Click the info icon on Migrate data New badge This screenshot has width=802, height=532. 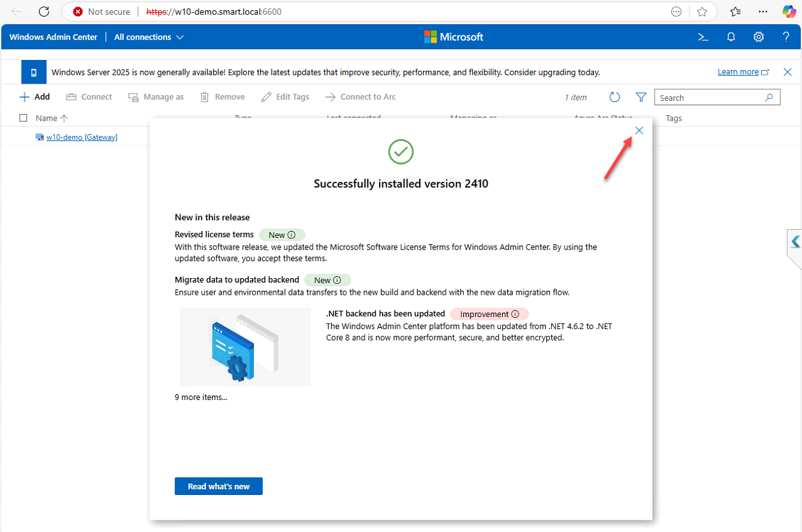click(338, 280)
